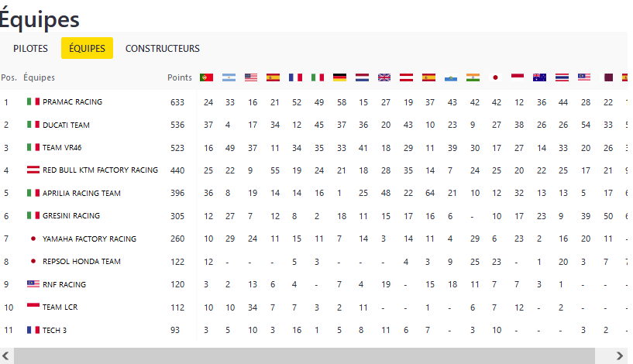
Task: Select the Netherlands flag column header
Action: tap(362, 77)
